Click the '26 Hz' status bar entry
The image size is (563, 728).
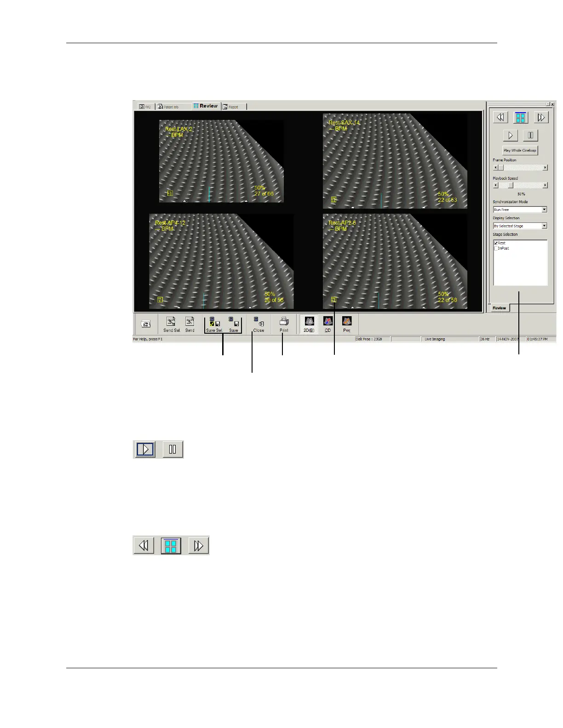click(x=487, y=339)
